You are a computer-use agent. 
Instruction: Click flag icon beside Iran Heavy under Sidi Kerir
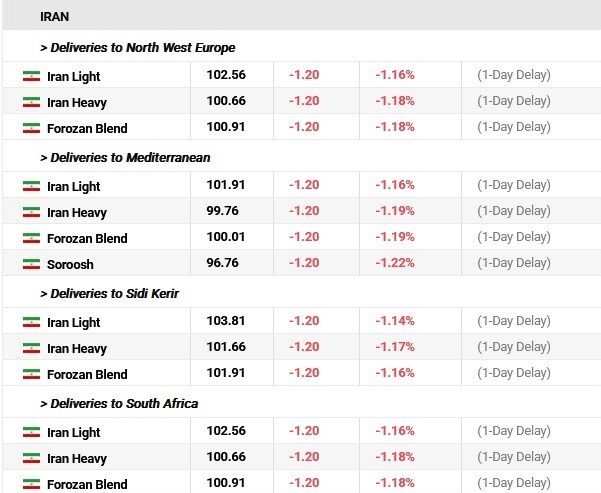point(31,348)
